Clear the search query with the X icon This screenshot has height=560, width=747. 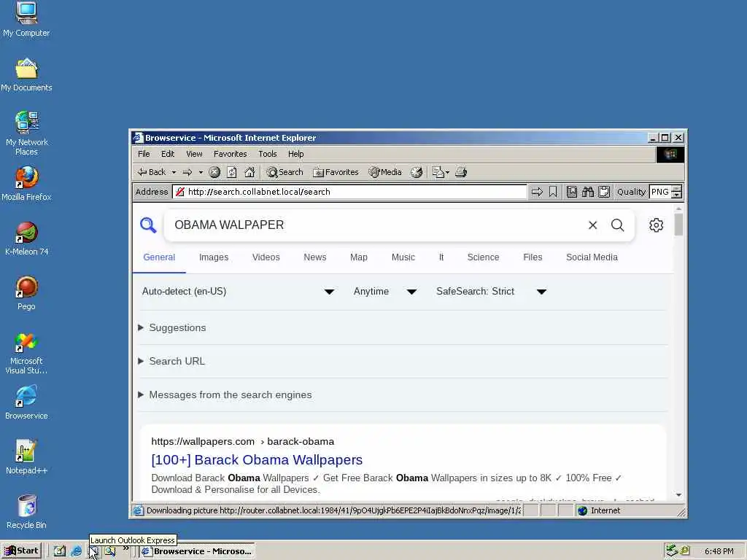click(x=592, y=225)
